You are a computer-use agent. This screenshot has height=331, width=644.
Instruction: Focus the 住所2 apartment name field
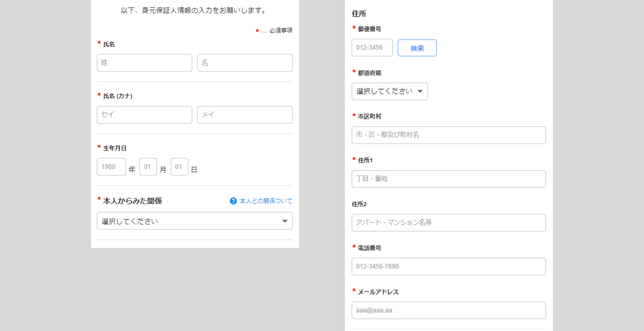click(x=449, y=222)
